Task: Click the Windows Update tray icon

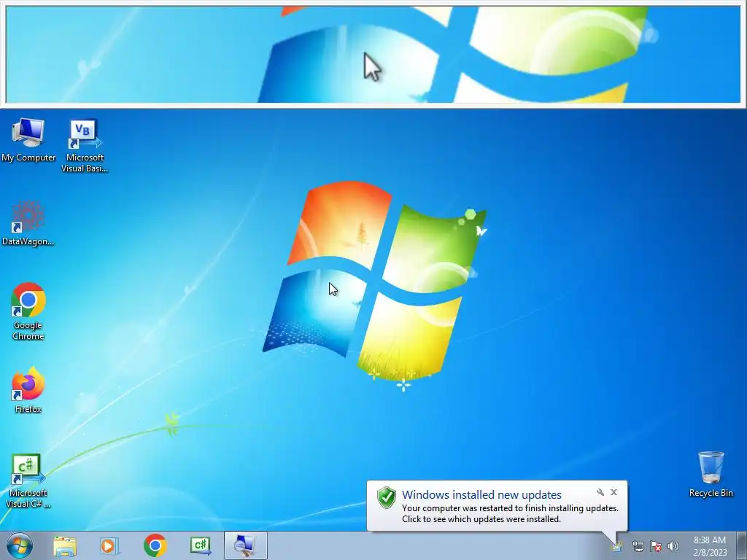Action: tap(617, 546)
